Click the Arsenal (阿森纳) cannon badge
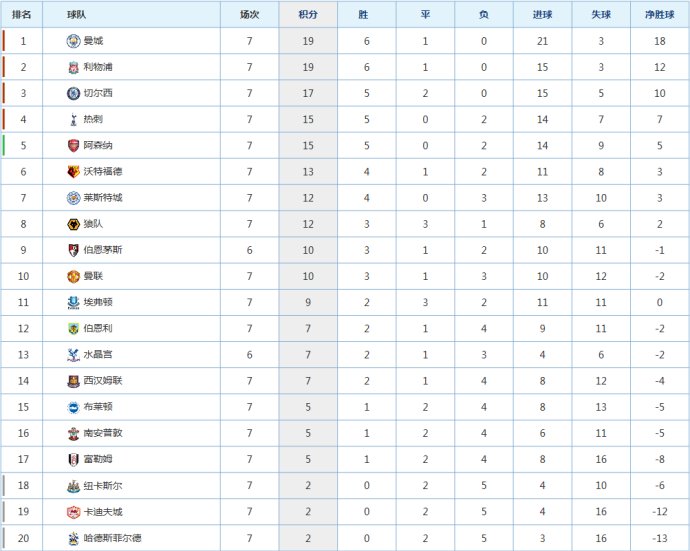The width and height of the screenshot is (690, 551). (73, 146)
